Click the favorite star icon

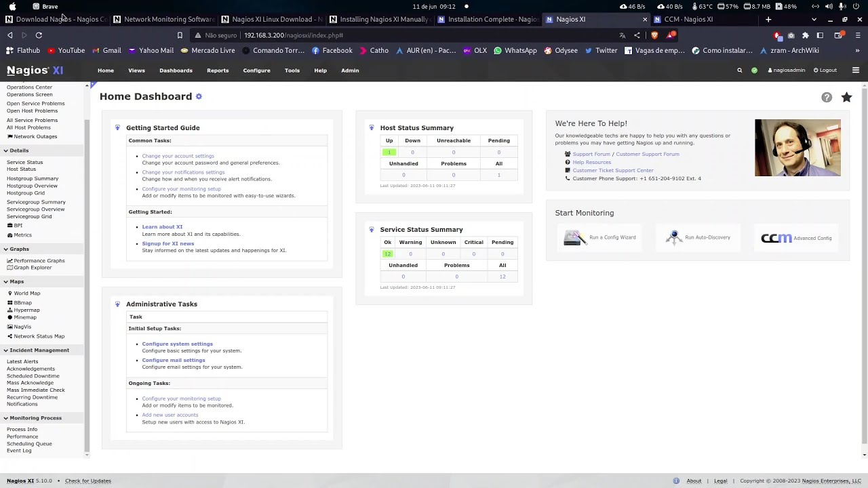(x=846, y=98)
